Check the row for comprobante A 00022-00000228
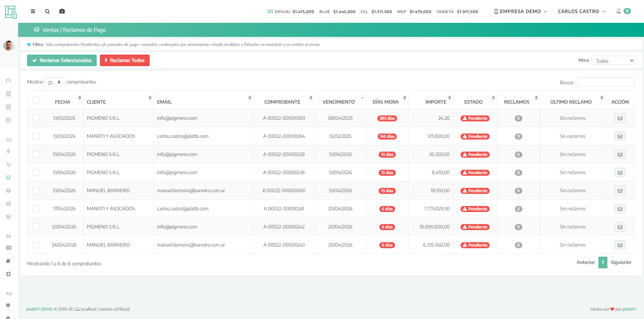 click(x=36, y=154)
